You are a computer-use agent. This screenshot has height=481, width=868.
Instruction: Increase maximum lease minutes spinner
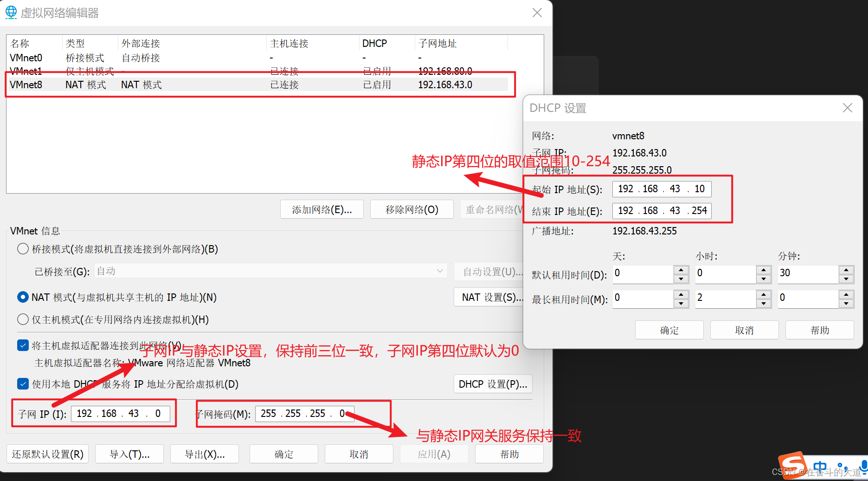[x=846, y=294]
